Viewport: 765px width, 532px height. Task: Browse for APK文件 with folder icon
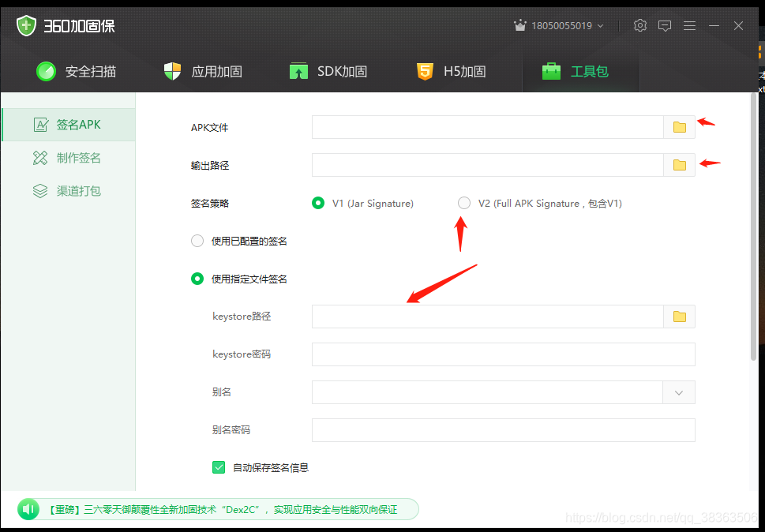(x=679, y=127)
